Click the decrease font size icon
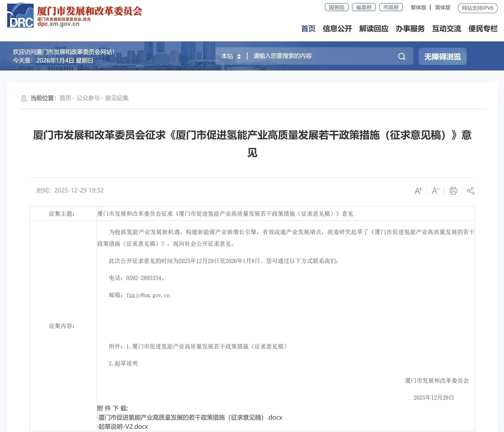This screenshot has height=432, width=504. [x=435, y=191]
